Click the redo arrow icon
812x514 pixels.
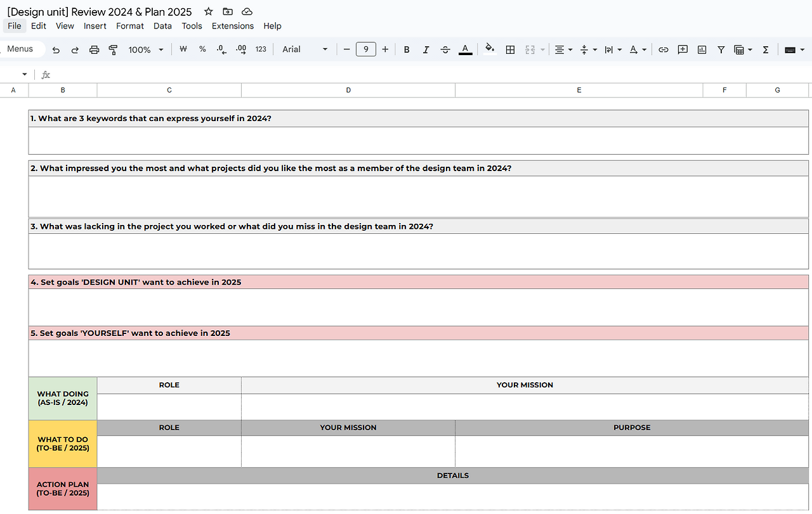[x=75, y=49]
